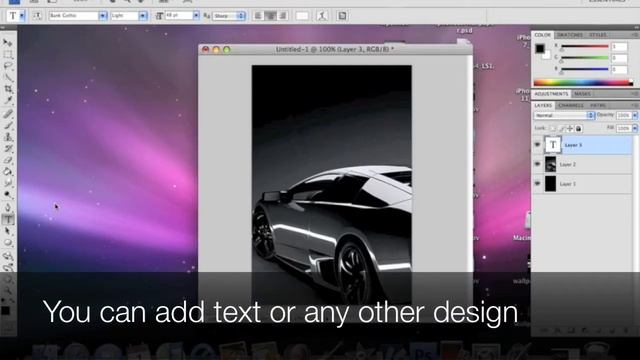
Task: Toggle the text orientation
Action: tap(37, 16)
